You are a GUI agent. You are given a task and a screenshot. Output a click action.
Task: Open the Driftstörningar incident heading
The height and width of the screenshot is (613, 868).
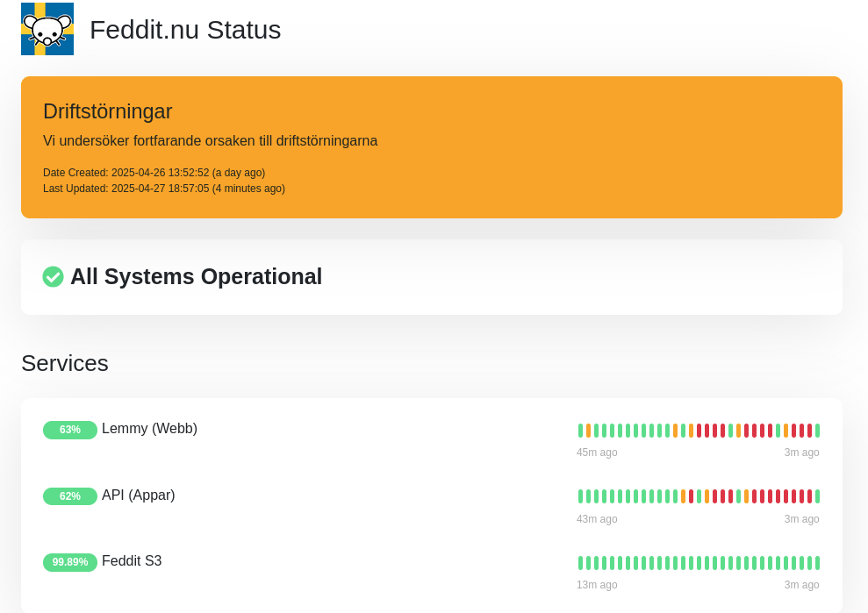(108, 111)
